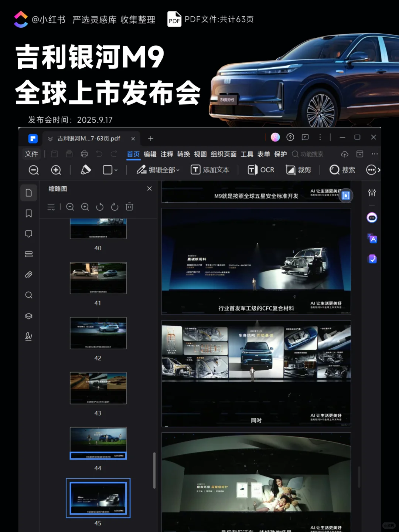Open the bookmarks panel in left sidebar

(29, 213)
